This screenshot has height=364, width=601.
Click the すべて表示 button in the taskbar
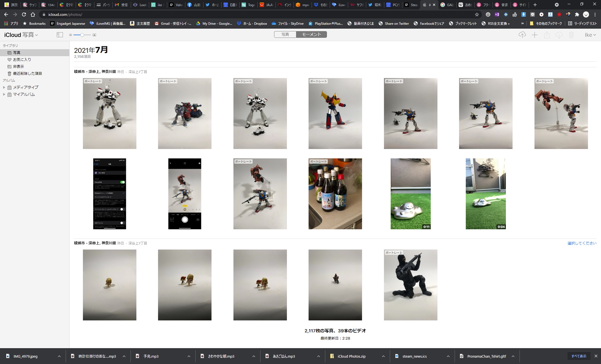579,356
